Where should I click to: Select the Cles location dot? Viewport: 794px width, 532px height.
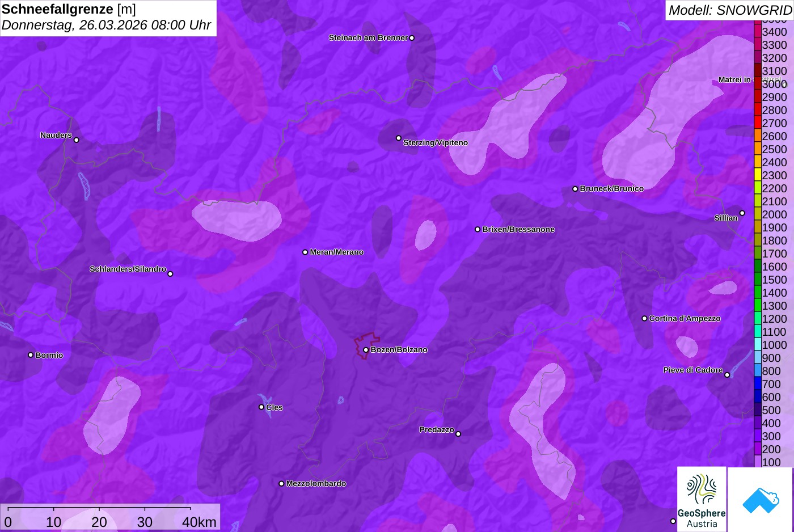tap(261, 407)
